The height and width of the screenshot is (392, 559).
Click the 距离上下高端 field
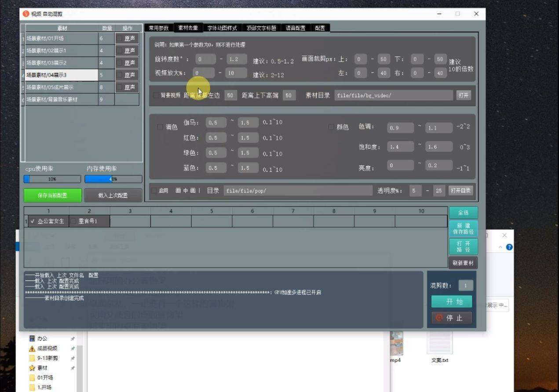click(x=289, y=95)
